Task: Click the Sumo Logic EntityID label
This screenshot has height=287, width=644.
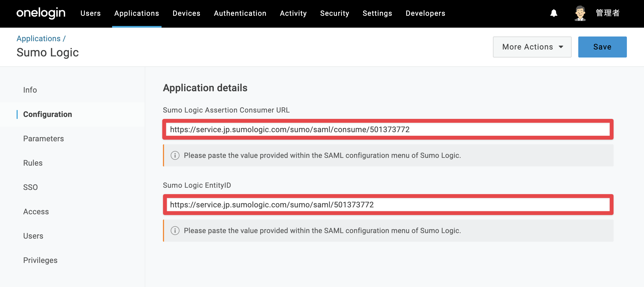Action: (x=197, y=185)
